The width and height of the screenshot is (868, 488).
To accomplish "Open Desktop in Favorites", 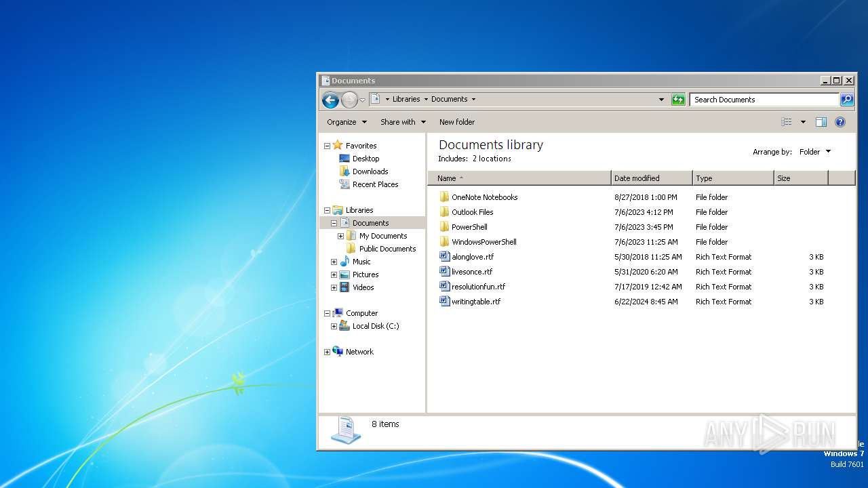I will coord(366,159).
